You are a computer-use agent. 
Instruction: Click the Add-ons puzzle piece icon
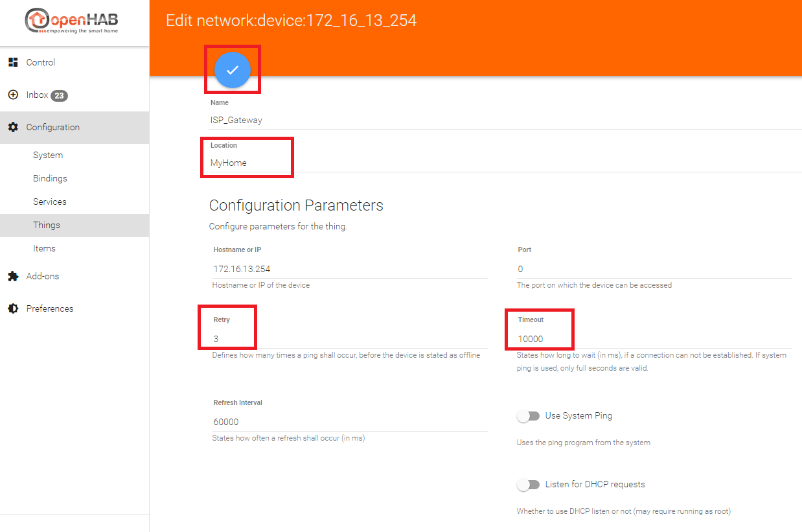click(x=13, y=276)
